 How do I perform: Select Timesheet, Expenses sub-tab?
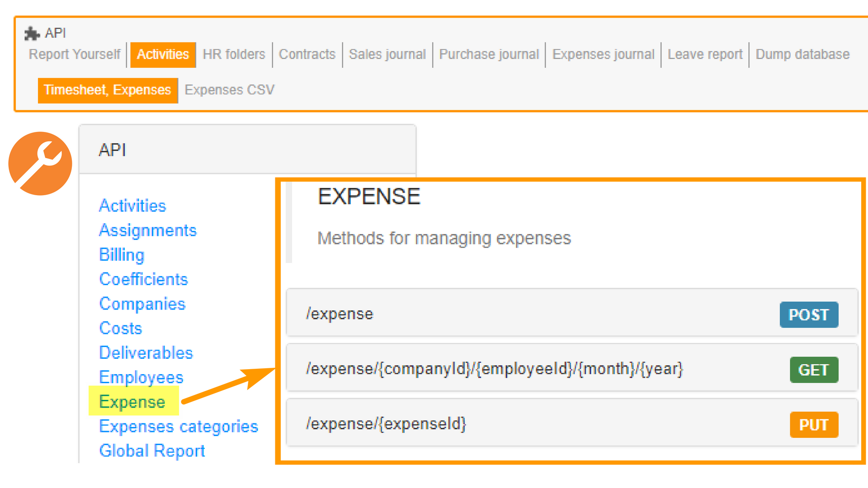point(108,90)
